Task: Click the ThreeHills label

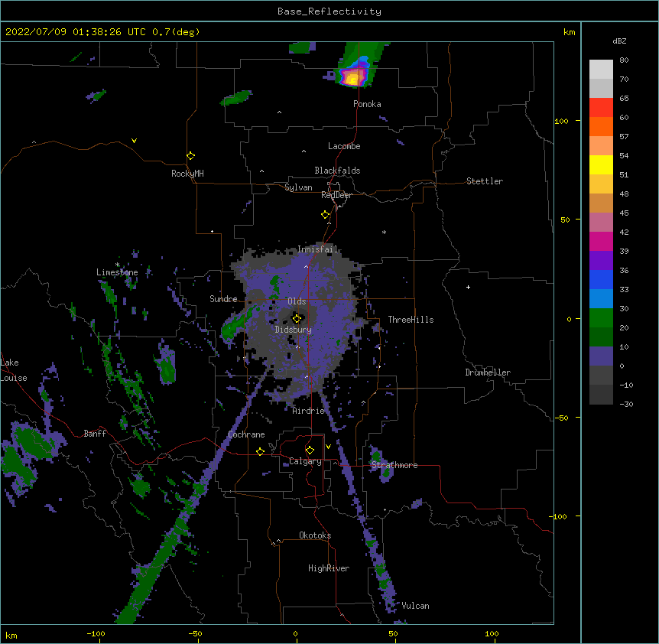Action: [x=411, y=320]
